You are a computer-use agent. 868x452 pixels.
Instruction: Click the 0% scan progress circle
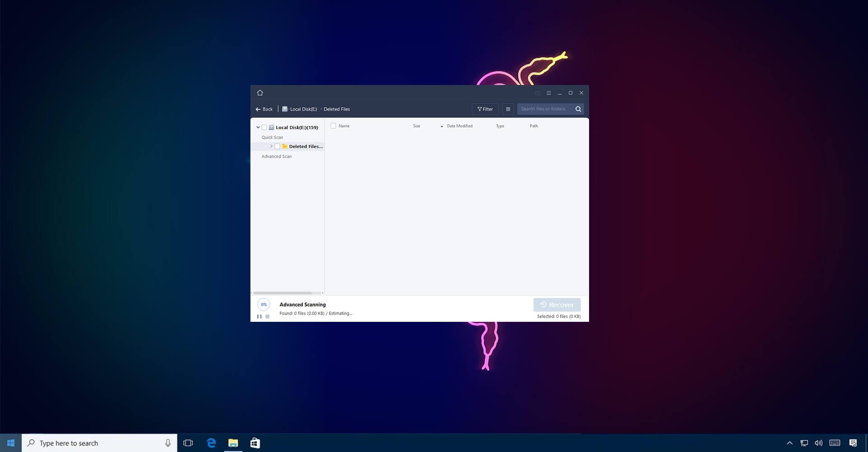pyautogui.click(x=264, y=305)
